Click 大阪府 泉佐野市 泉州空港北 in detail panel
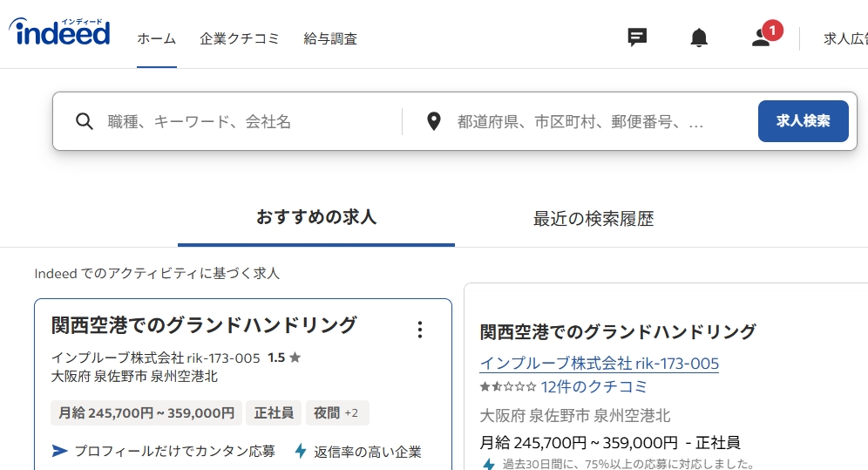 coord(574,415)
